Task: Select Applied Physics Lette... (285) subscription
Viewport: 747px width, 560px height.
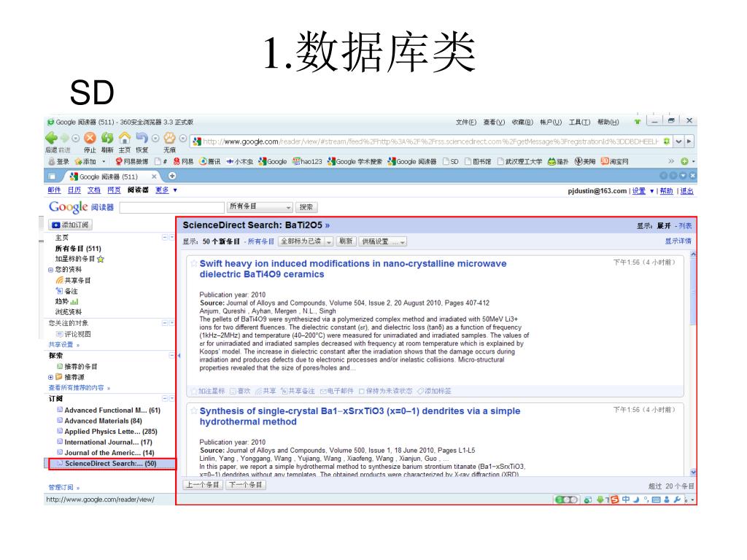Action: click(111, 432)
